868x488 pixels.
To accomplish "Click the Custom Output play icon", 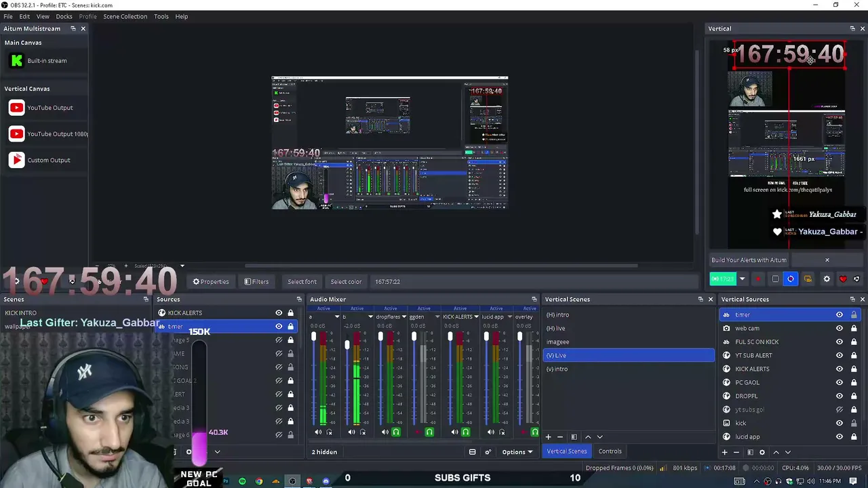I will click(16, 161).
